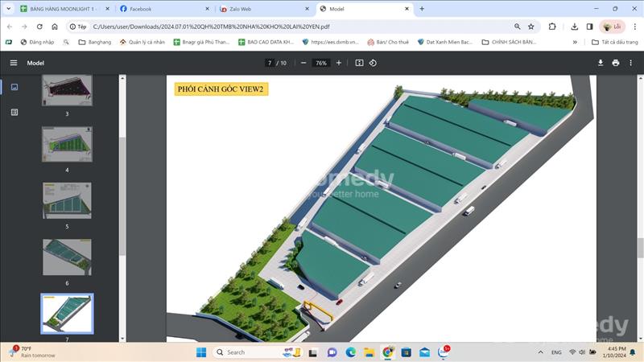Open File Explorer from taskbar
This screenshot has height=362, width=644.
[369, 352]
